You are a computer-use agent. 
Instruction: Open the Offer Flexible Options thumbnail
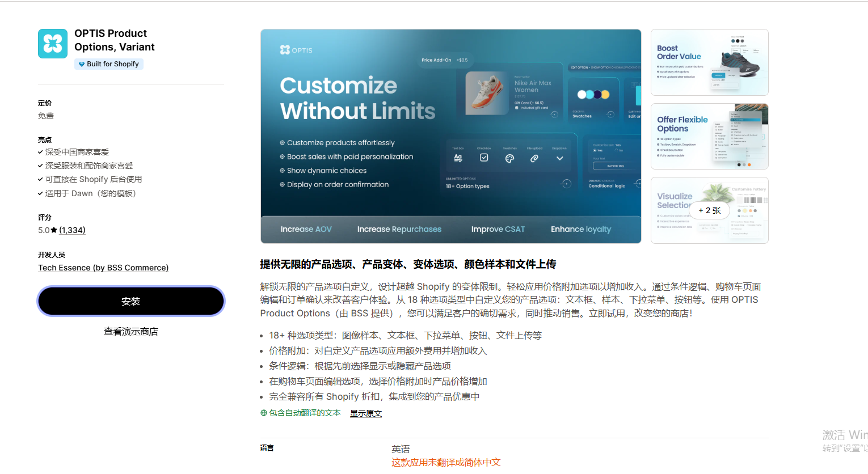coord(710,136)
